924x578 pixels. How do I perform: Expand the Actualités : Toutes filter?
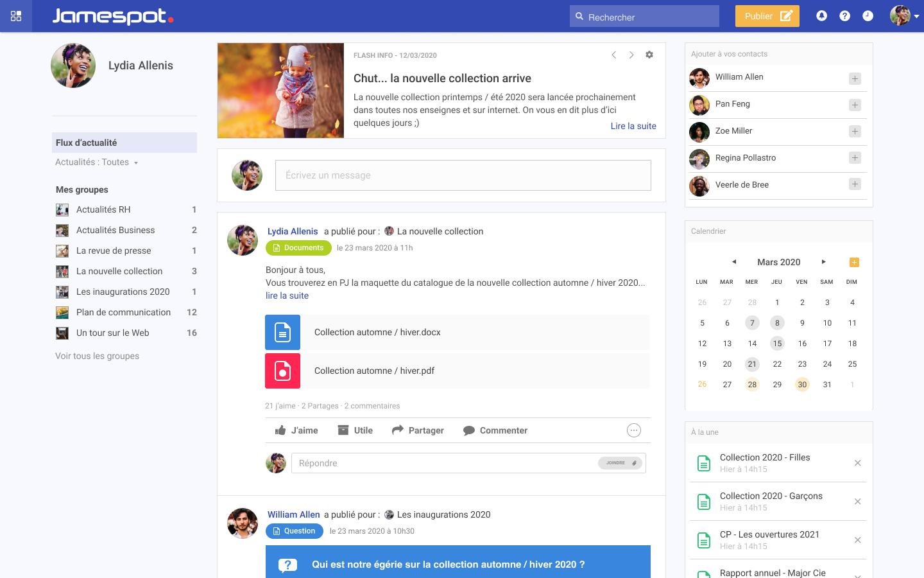[96, 162]
